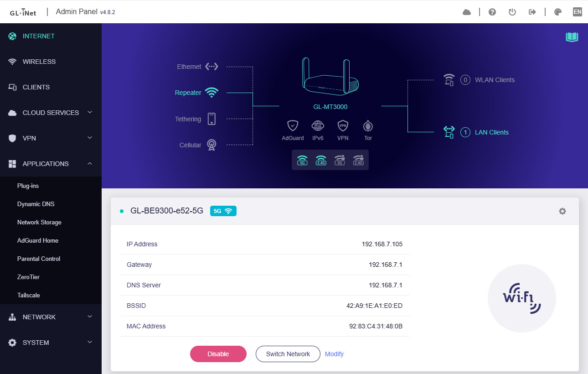Click the VPN shield icon under router
The height and width of the screenshot is (374, 588).
pos(343,126)
